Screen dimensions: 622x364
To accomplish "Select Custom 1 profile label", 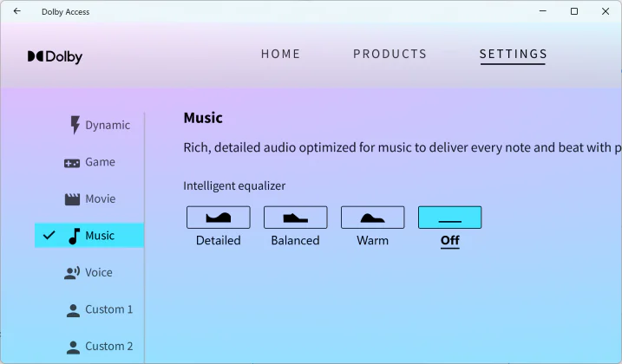I will coord(109,309).
